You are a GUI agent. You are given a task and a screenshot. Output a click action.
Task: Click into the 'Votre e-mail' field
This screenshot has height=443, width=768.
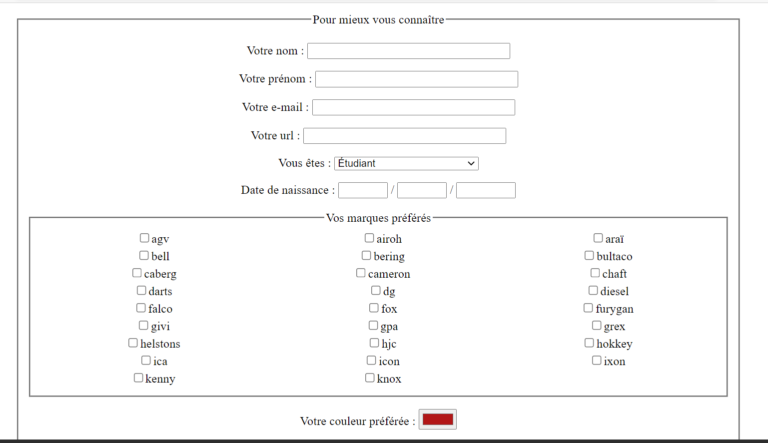414,107
